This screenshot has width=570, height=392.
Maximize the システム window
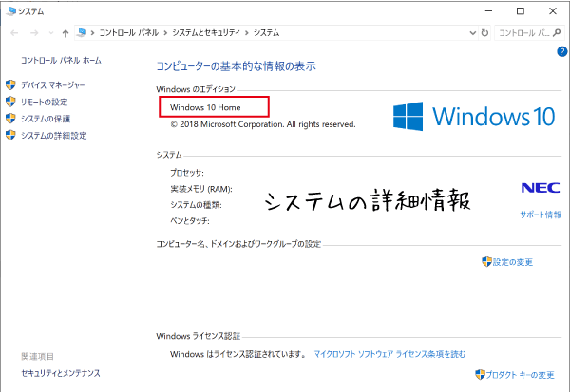[521, 11]
